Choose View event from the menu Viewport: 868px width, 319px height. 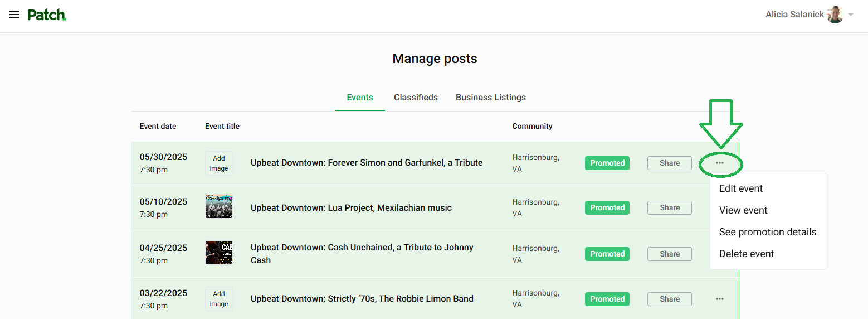click(x=743, y=210)
